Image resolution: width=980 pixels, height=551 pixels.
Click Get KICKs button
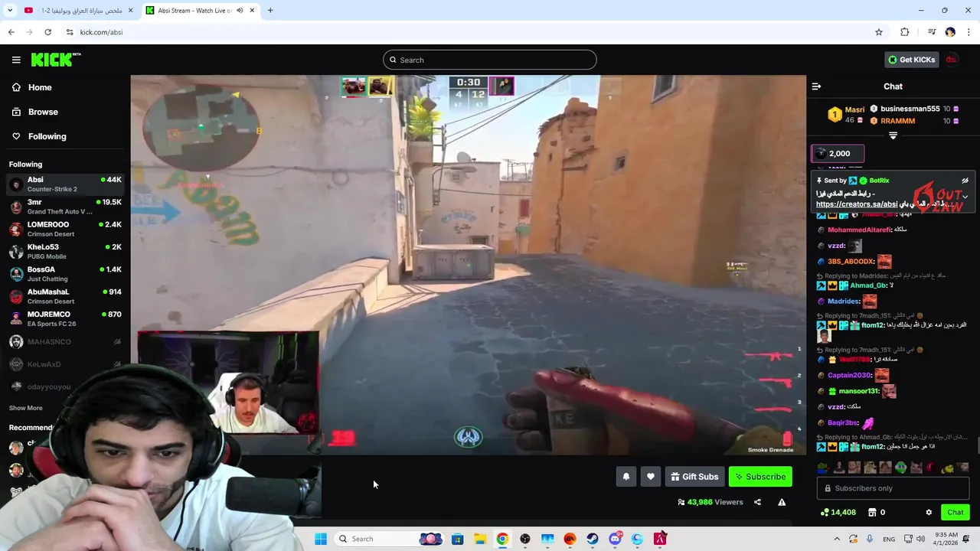911,60
